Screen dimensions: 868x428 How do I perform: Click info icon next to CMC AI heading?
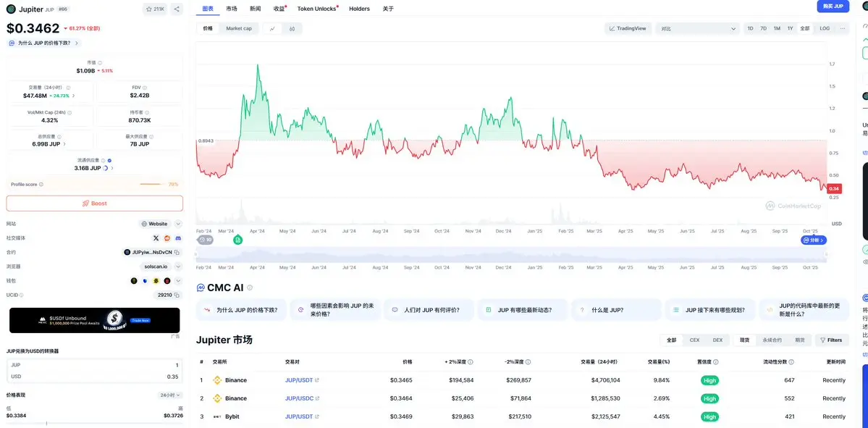click(250, 288)
